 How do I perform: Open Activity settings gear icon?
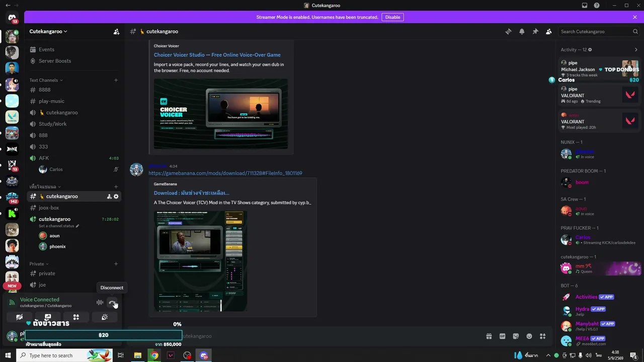click(x=590, y=50)
